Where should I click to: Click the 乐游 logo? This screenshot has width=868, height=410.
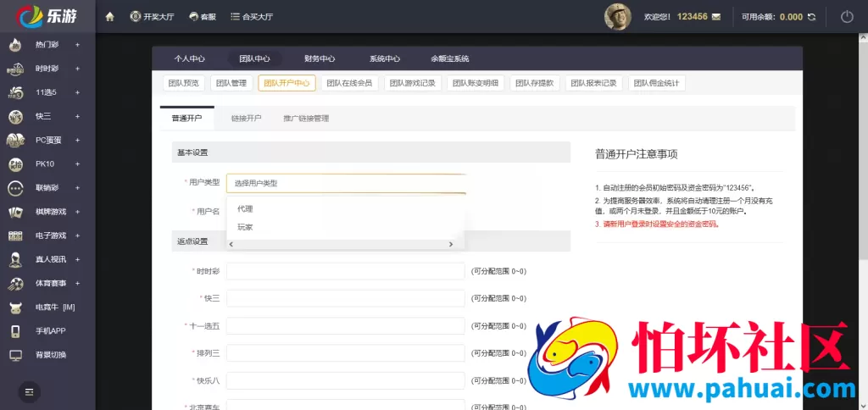[x=47, y=16]
